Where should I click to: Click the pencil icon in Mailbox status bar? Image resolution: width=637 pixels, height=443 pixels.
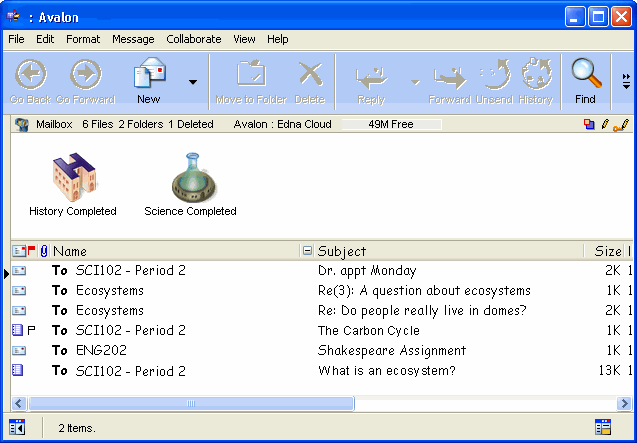coord(606,125)
